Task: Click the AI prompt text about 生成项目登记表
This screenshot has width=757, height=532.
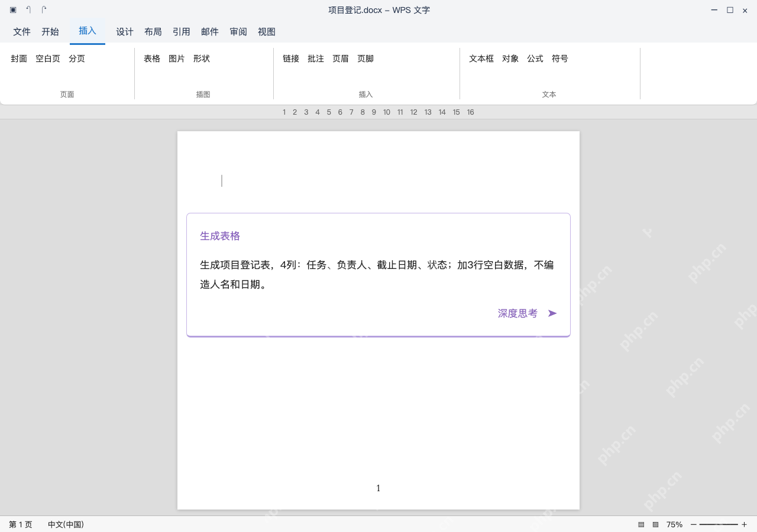Action: [x=377, y=274]
